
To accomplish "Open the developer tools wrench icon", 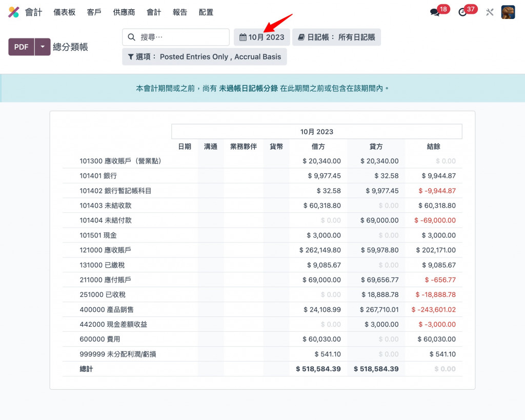I will point(490,12).
